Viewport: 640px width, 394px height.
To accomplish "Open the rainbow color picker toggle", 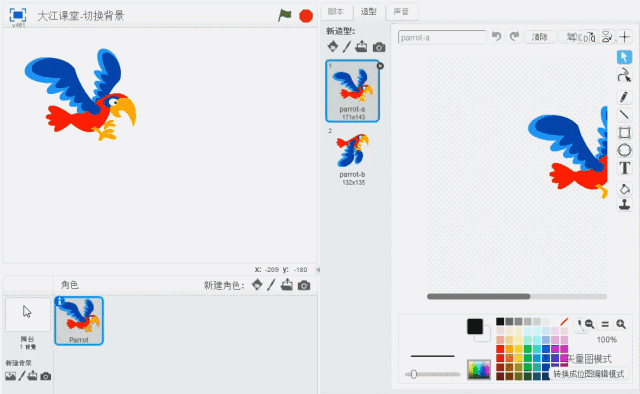I will point(479,370).
